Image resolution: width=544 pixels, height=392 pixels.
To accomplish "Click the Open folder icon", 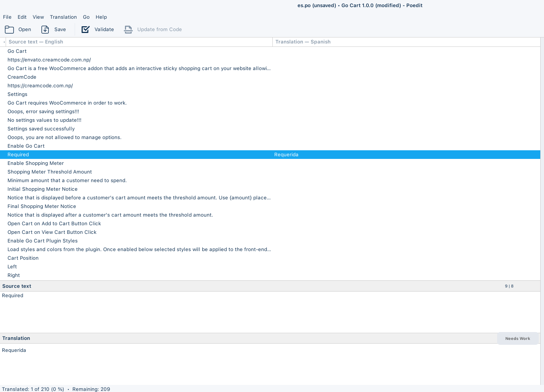I will (x=9, y=30).
